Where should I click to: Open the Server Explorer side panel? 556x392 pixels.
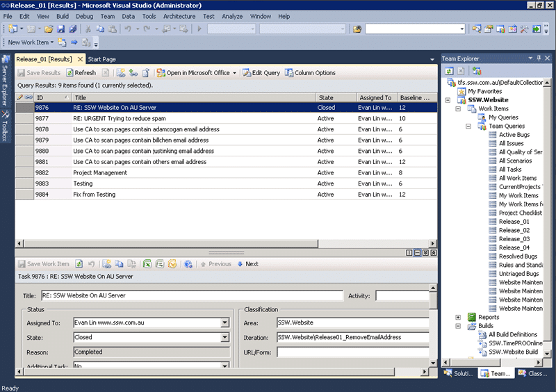coord(5,81)
